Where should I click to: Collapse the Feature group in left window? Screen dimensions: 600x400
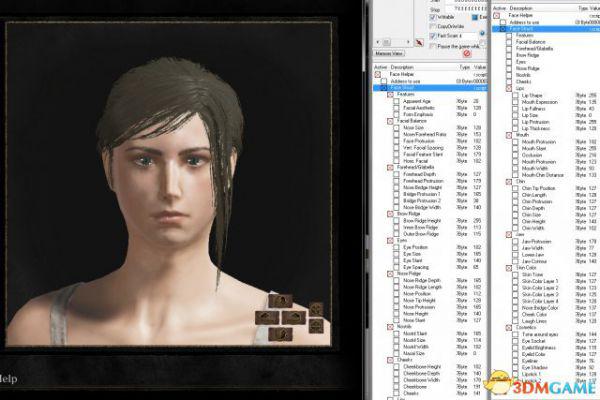390,94
